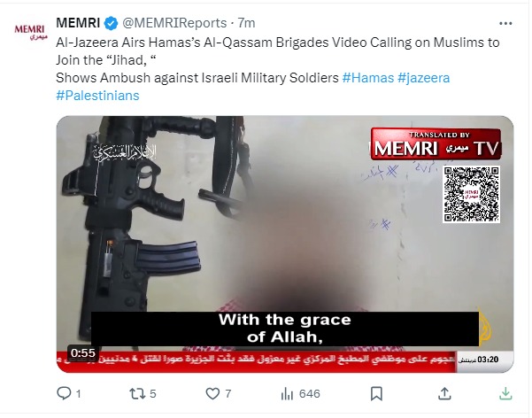The height and width of the screenshot is (418, 532).
Task: Open the three-dot more options menu
Action: (x=505, y=23)
